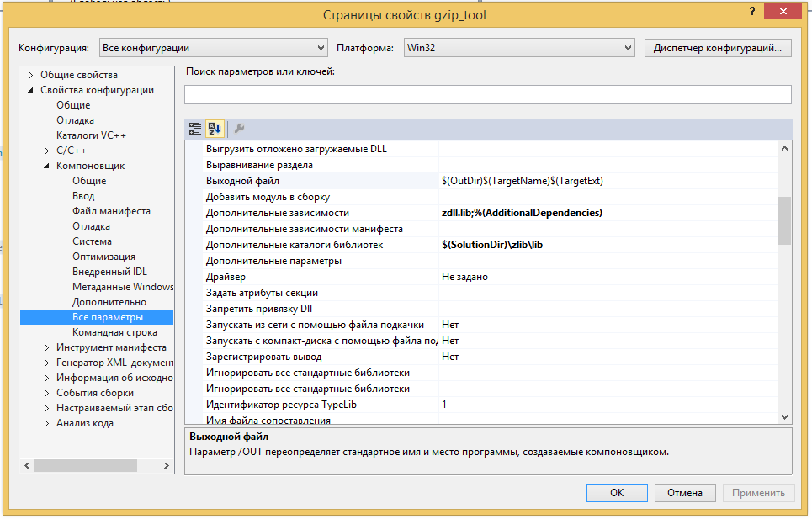This screenshot has width=812, height=519.
Task: Click tree panel scroll right arrow
Action: click(167, 466)
